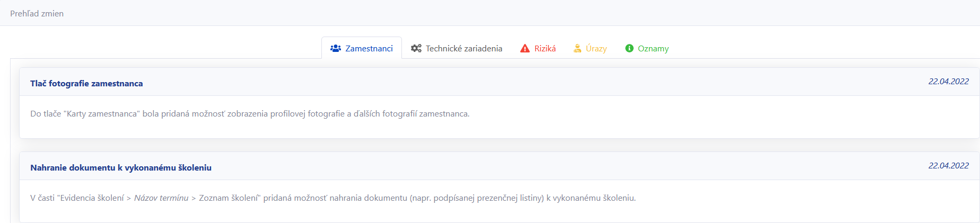Click the date on Nahranie dokumentu card

[948, 166]
